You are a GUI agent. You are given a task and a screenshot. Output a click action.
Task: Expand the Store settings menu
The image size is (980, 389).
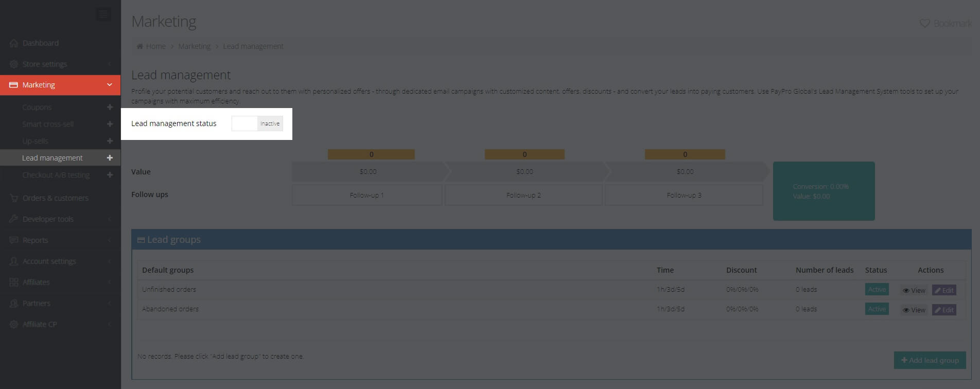45,64
